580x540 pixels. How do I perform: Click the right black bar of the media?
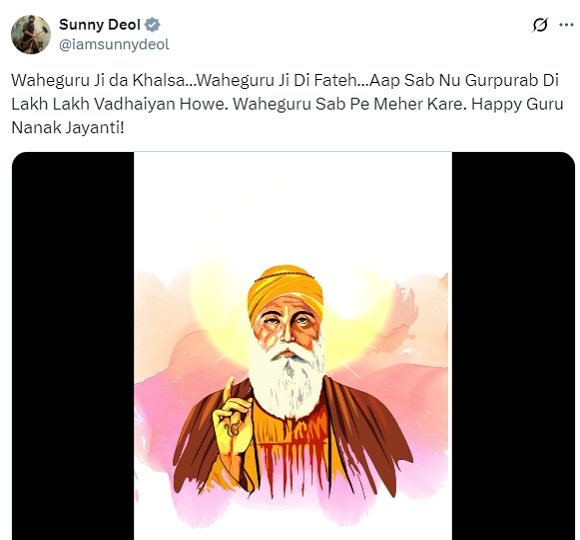pos(513,346)
